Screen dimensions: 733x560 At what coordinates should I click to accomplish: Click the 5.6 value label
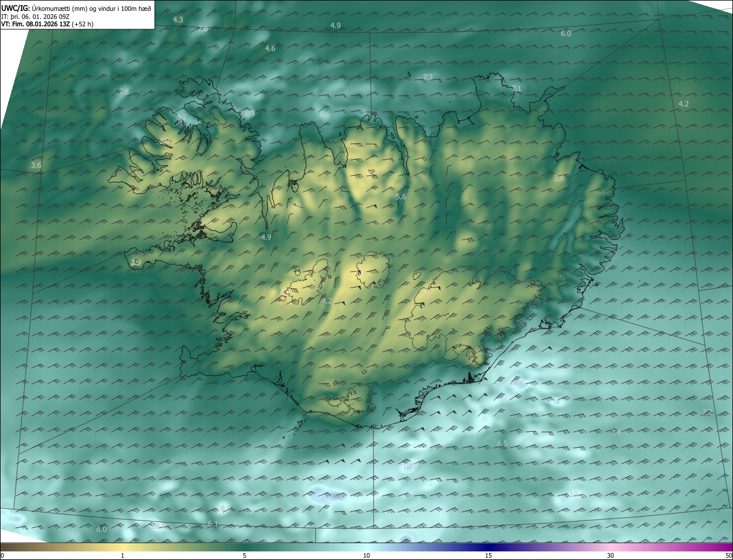point(401,197)
